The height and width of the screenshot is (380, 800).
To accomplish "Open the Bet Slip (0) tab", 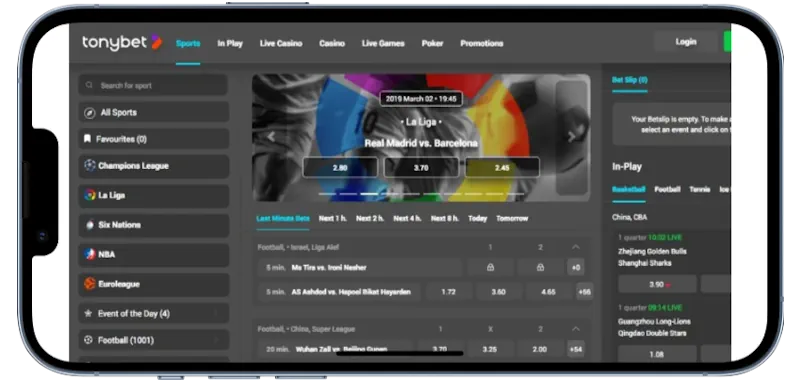I will tap(630, 80).
